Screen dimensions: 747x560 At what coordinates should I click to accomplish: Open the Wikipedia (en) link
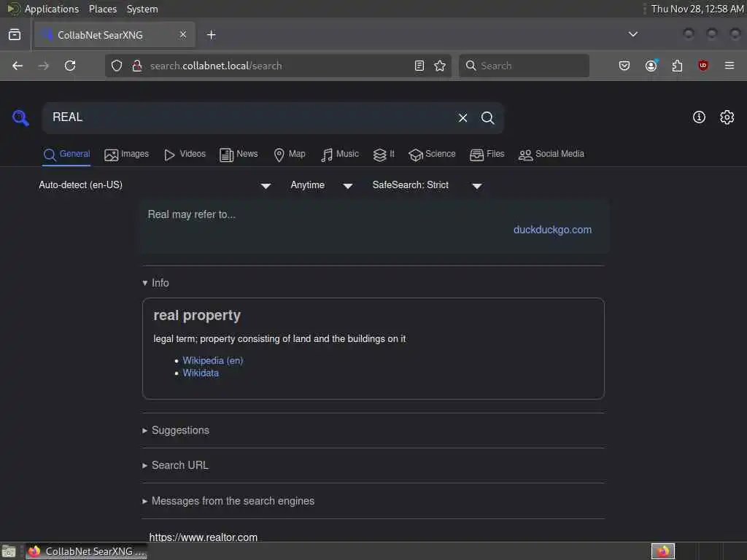(x=212, y=360)
